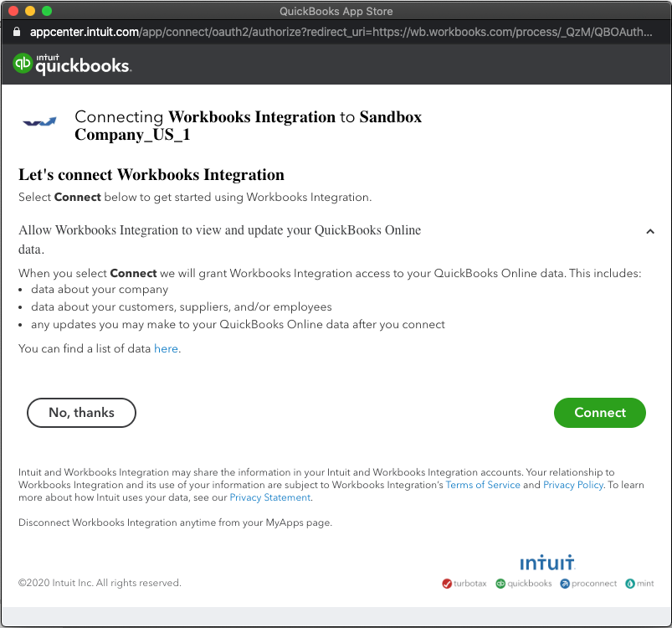This screenshot has height=628, width=672.
Task: Click the Workbooks Integration app logo
Action: [39, 122]
